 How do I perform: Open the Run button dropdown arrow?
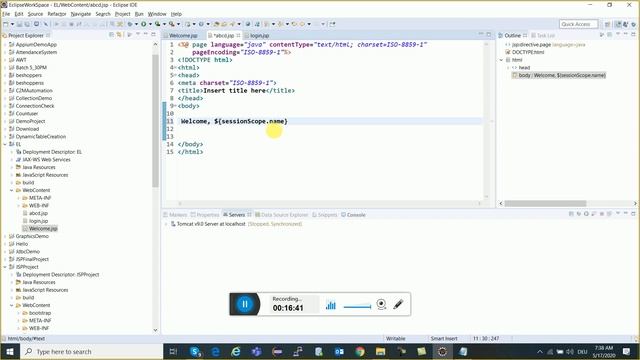tap(150, 24)
